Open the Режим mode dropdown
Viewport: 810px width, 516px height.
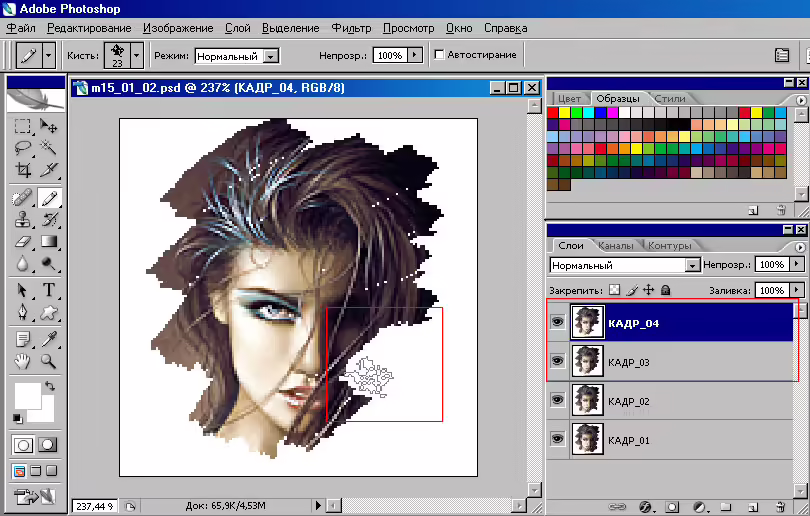click(271, 56)
